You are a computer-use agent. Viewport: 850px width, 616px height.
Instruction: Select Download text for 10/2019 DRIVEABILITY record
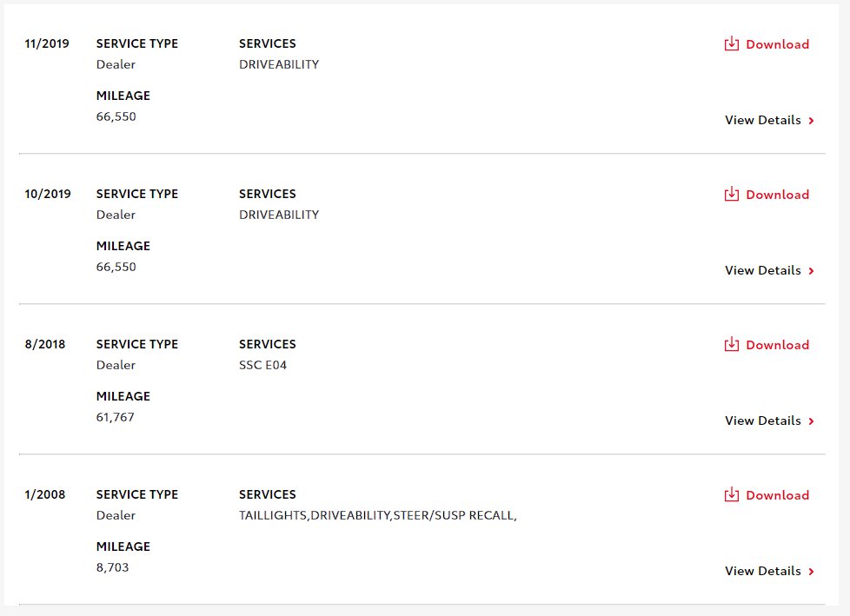pos(777,195)
